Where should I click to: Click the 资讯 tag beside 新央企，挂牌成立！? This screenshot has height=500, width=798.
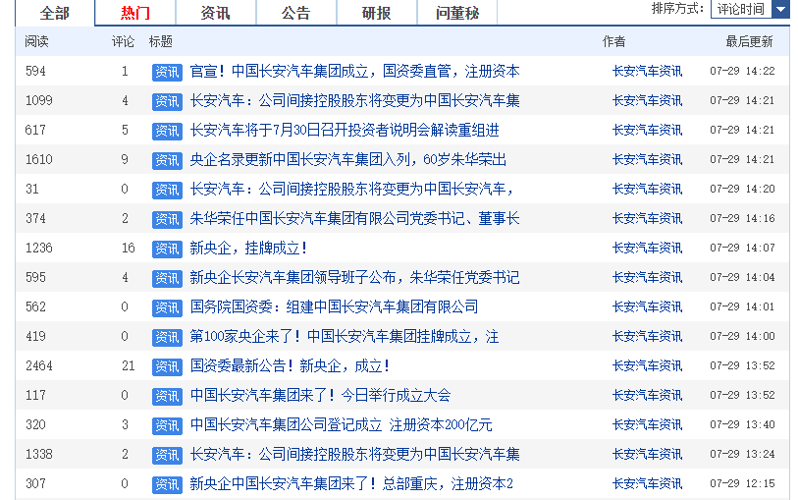point(167,249)
